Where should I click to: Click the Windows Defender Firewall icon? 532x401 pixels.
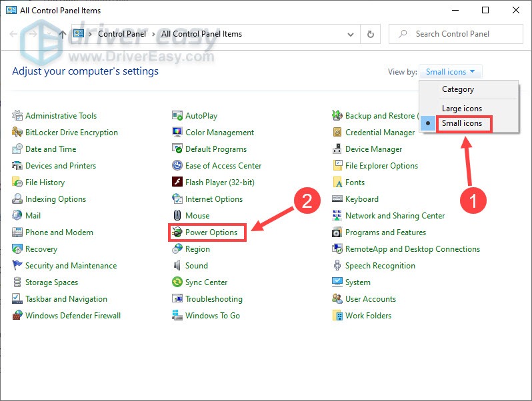[x=17, y=315]
